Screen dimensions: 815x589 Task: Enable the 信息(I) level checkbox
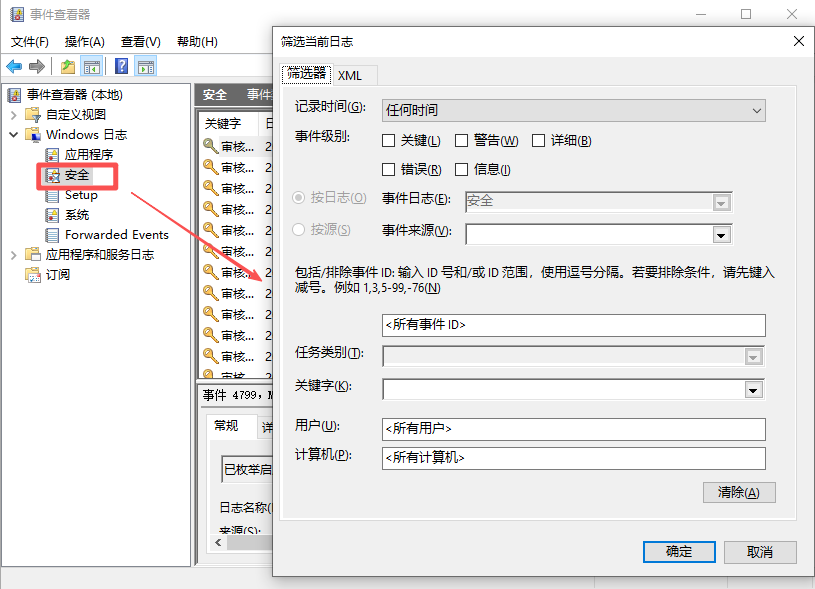(x=461, y=169)
